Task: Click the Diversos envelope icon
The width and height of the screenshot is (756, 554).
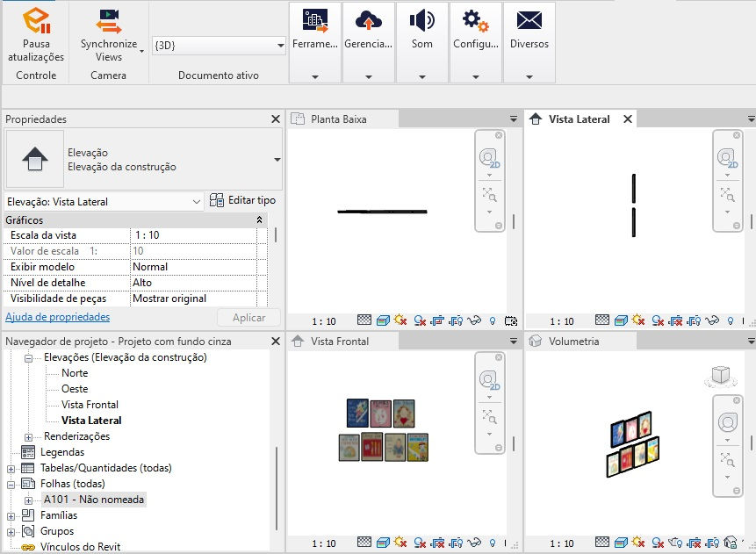Action: pyautogui.click(x=529, y=19)
